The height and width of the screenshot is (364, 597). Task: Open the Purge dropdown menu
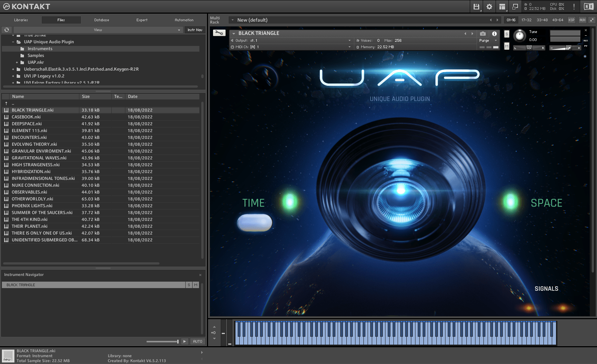pos(488,40)
